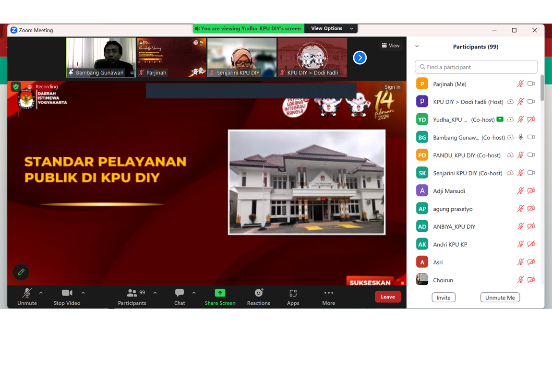
Task: Select Adji Marsudi in participants list
Action: 449,191
